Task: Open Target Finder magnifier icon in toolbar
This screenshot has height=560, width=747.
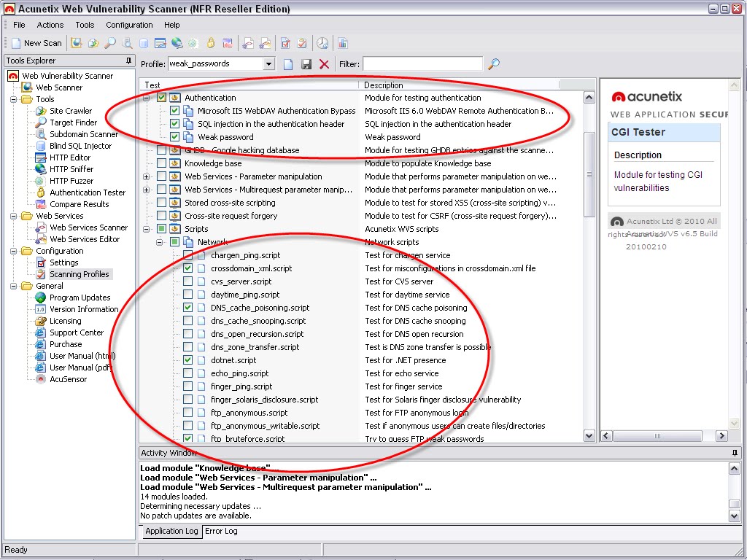Action: (110, 43)
